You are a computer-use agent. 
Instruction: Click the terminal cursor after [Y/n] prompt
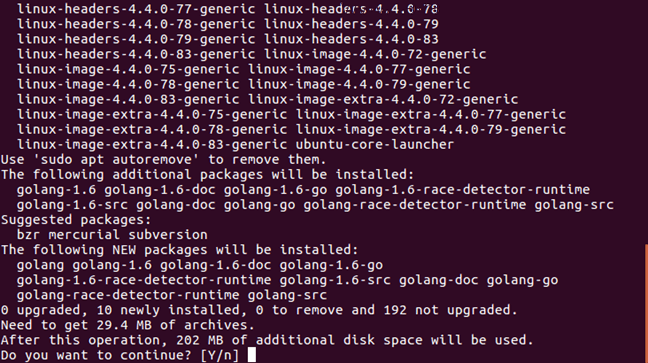tap(252, 355)
